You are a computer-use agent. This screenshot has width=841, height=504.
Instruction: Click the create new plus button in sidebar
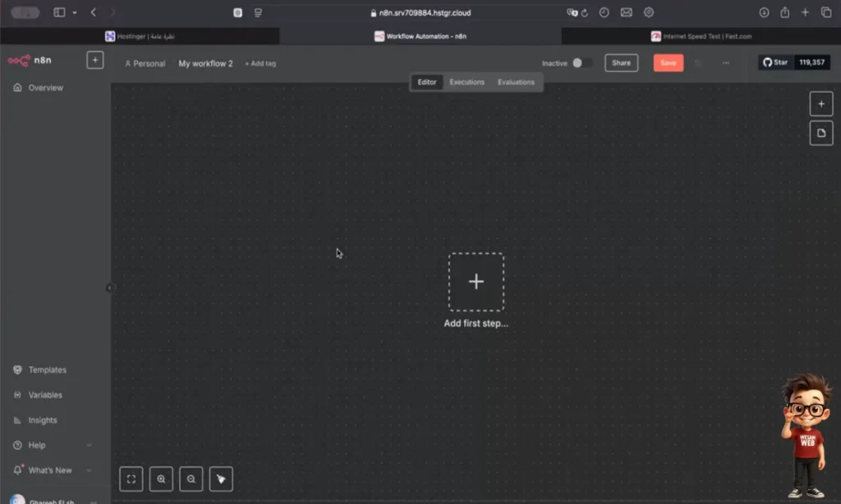click(94, 61)
